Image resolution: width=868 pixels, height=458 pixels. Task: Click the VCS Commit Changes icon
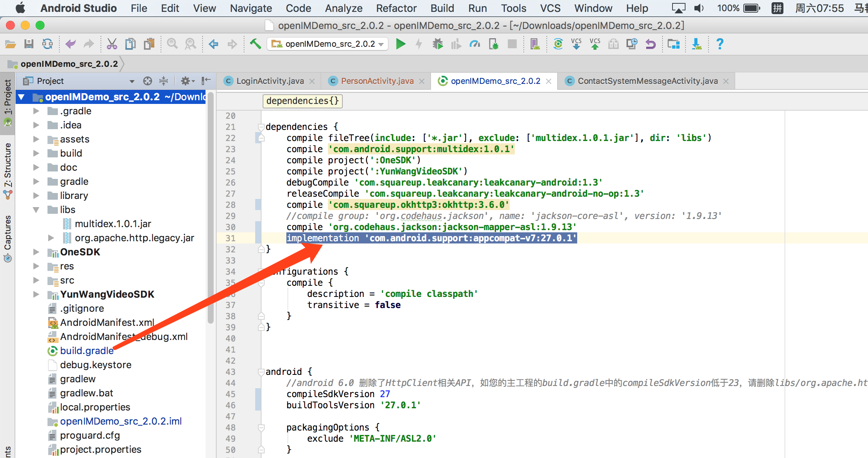pyautogui.click(x=595, y=44)
